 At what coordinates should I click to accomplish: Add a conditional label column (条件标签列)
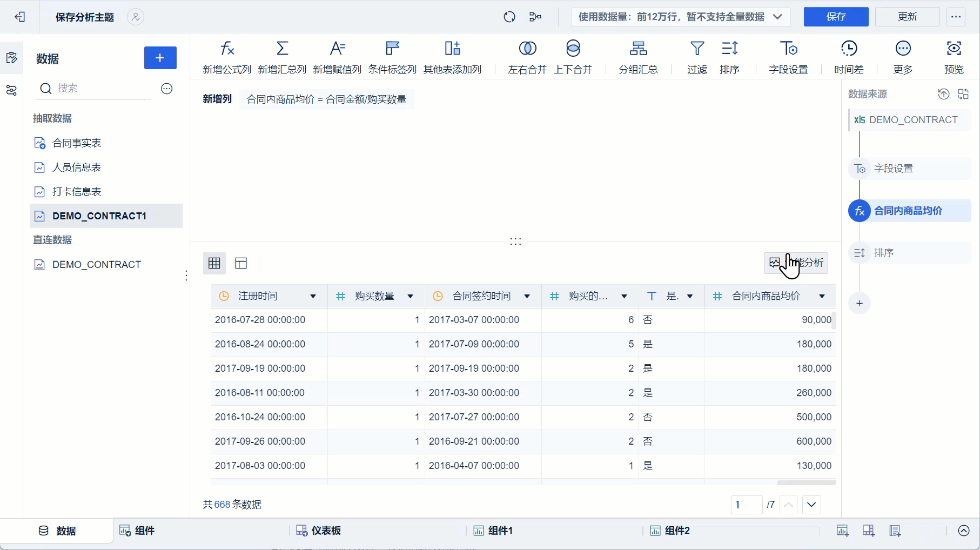click(x=392, y=57)
